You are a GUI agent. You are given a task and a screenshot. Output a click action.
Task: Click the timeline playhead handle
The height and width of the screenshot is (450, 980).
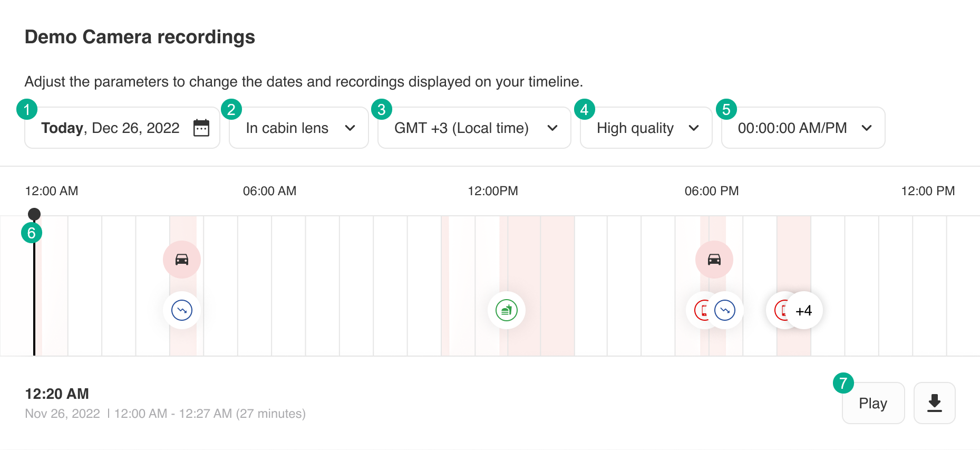(34, 214)
